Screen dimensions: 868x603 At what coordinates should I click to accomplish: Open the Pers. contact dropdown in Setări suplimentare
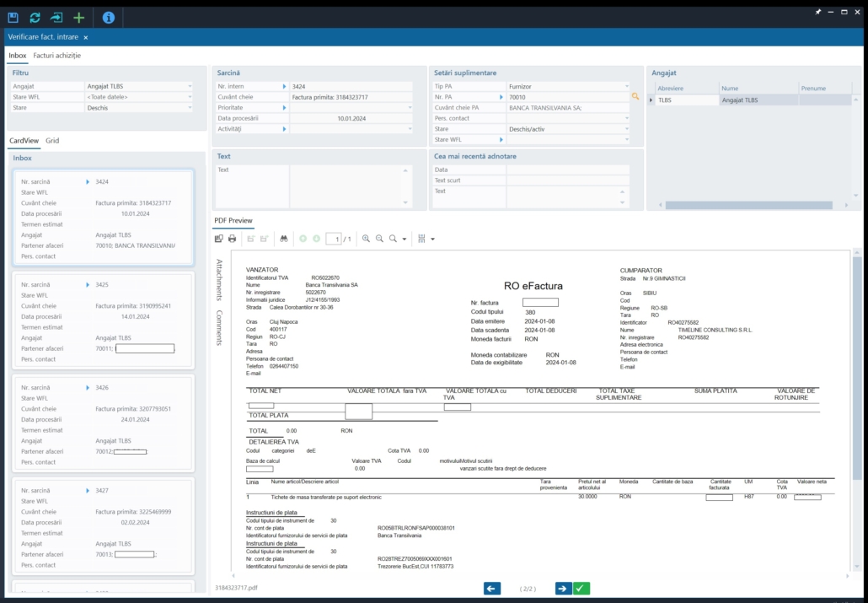pyautogui.click(x=627, y=118)
